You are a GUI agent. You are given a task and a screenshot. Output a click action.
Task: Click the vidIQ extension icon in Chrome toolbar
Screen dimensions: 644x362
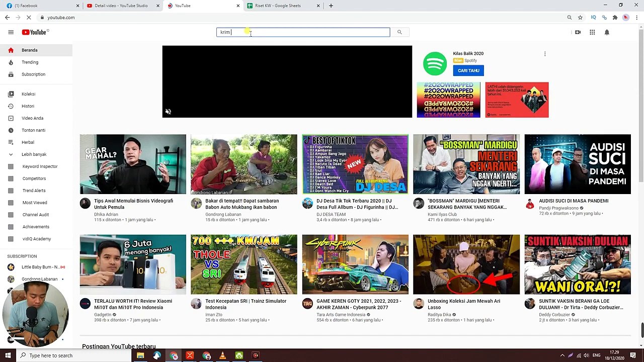pyautogui.click(x=593, y=18)
